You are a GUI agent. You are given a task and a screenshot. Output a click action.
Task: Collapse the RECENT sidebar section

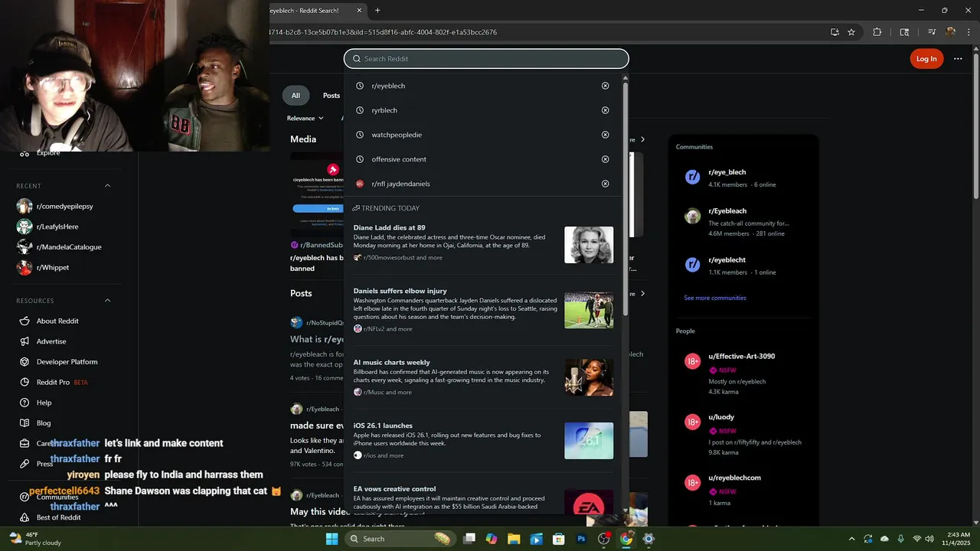107,186
